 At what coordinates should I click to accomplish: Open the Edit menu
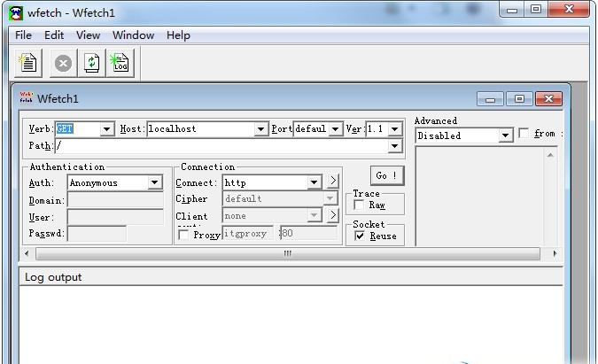coord(54,35)
